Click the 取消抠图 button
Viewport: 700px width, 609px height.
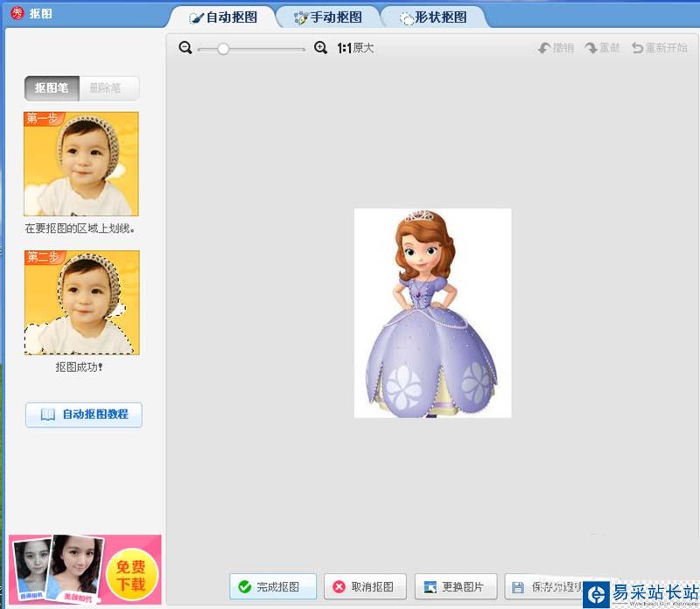(x=365, y=586)
